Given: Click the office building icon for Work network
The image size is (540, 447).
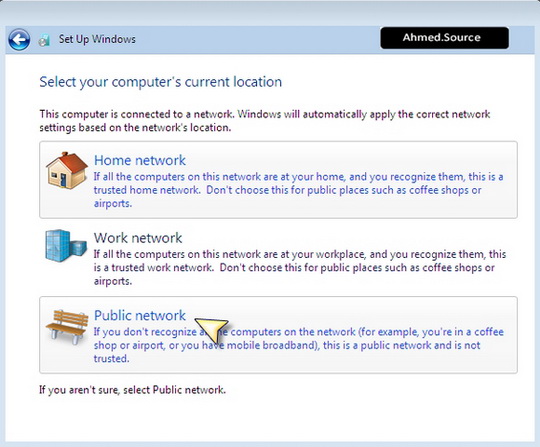Looking at the screenshot, I should click(x=66, y=246).
